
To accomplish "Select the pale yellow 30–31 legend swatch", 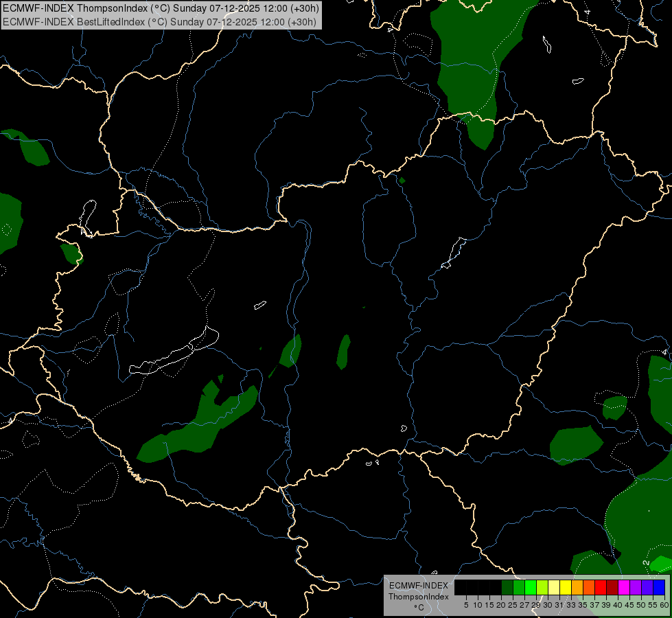I will 554,587.
